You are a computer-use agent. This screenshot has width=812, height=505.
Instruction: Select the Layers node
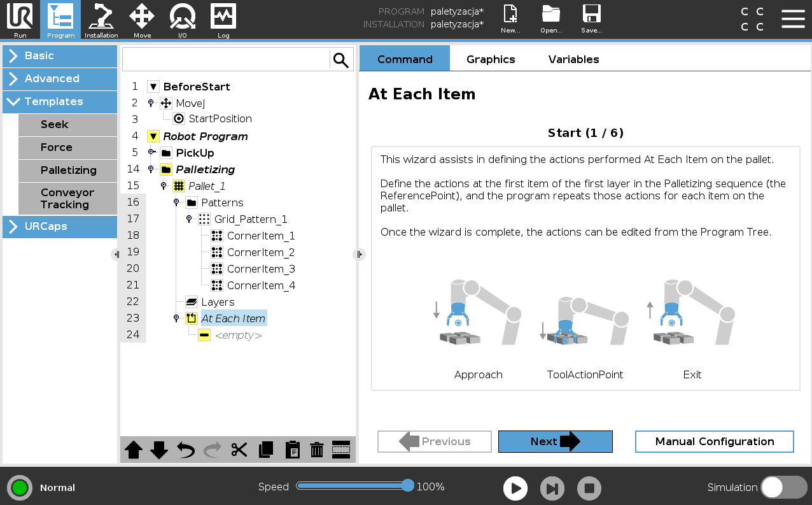[x=218, y=302]
